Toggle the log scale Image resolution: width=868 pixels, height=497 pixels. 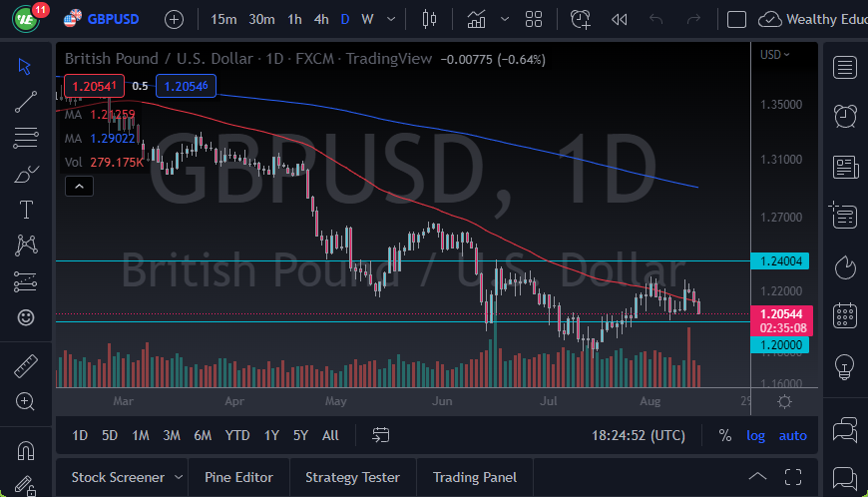coord(756,435)
